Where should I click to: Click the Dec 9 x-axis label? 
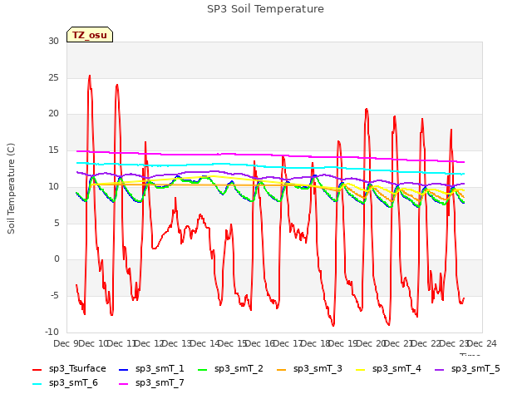click(66, 343)
